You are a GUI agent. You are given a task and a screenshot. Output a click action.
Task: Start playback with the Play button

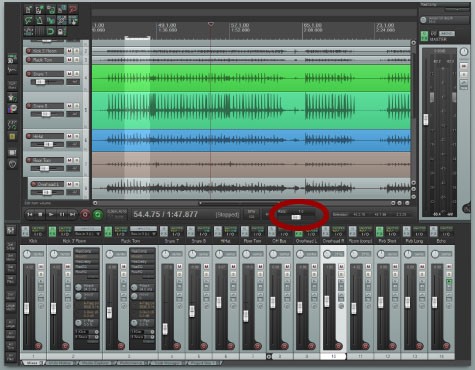point(51,214)
